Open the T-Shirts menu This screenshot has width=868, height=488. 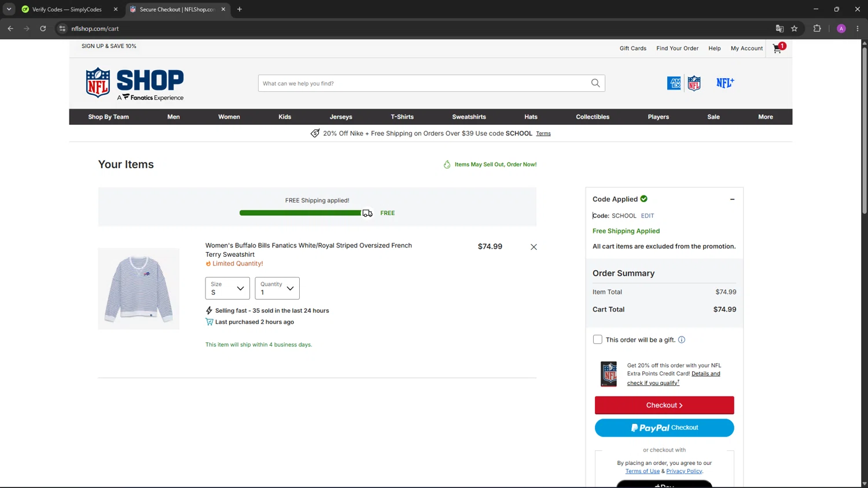click(x=402, y=117)
